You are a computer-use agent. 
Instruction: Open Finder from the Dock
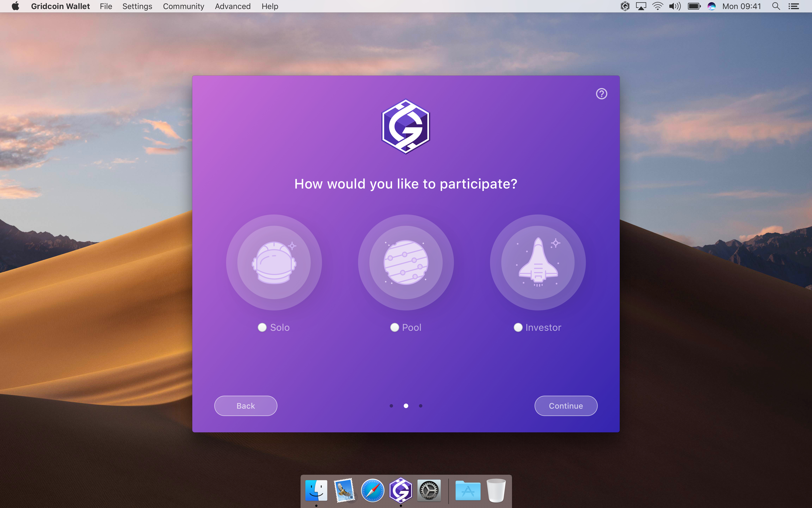[316, 491]
